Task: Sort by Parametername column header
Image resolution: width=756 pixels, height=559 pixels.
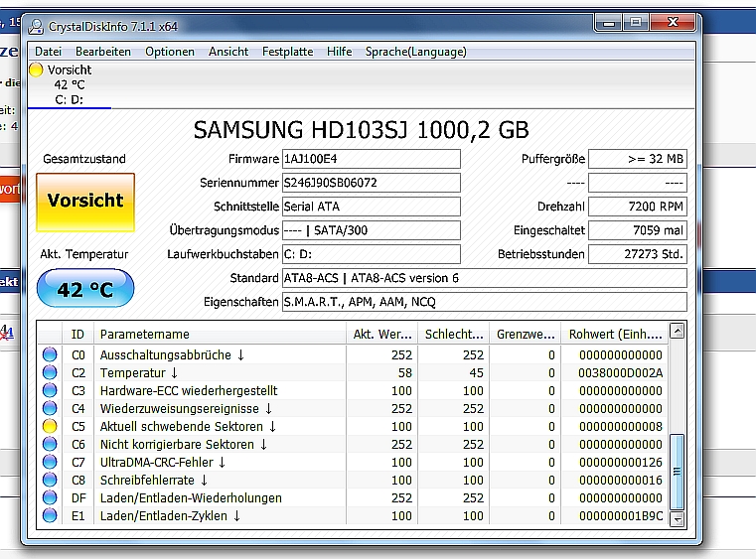Action: [220, 334]
